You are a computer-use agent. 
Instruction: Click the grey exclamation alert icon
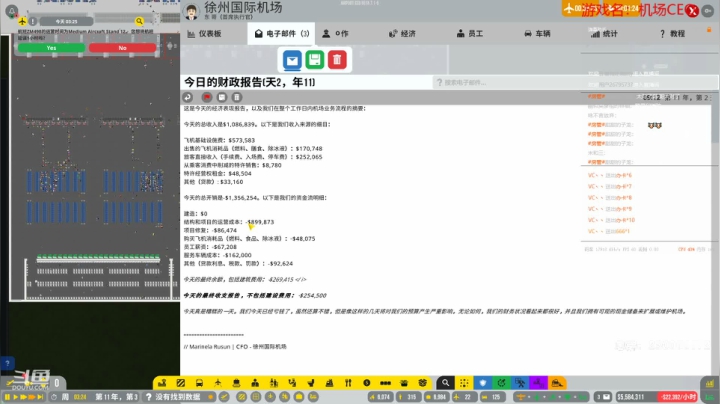[33, 21]
